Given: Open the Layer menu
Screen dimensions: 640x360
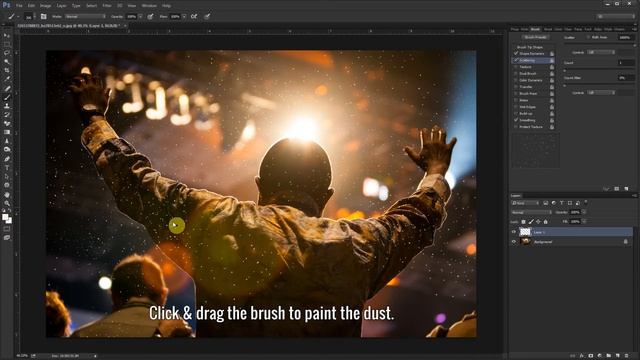Looking at the screenshot, I should [62, 6].
